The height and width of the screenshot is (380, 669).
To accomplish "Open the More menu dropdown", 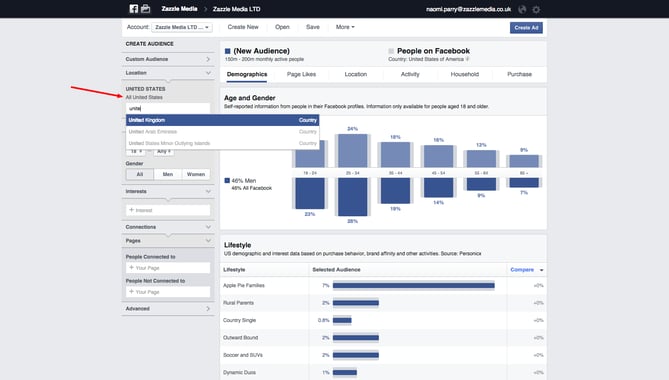I will pyautogui.click(x=345, y=27).
